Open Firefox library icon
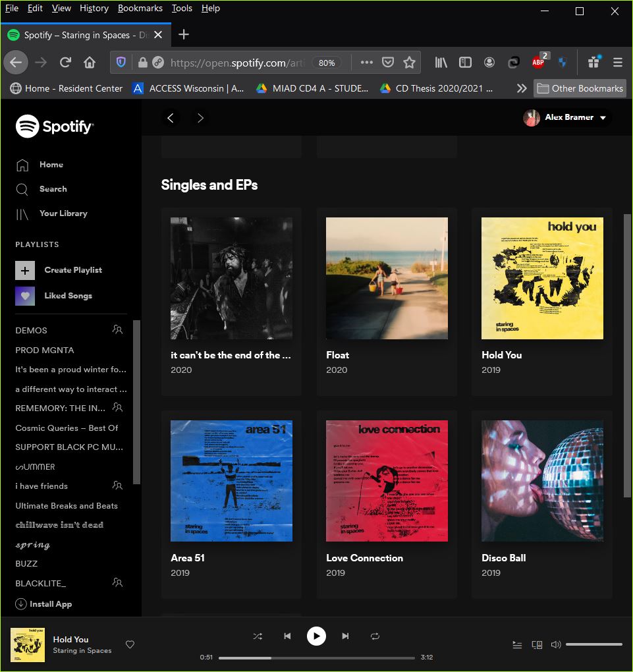The image size is (633, 672). tap(441, 63)
